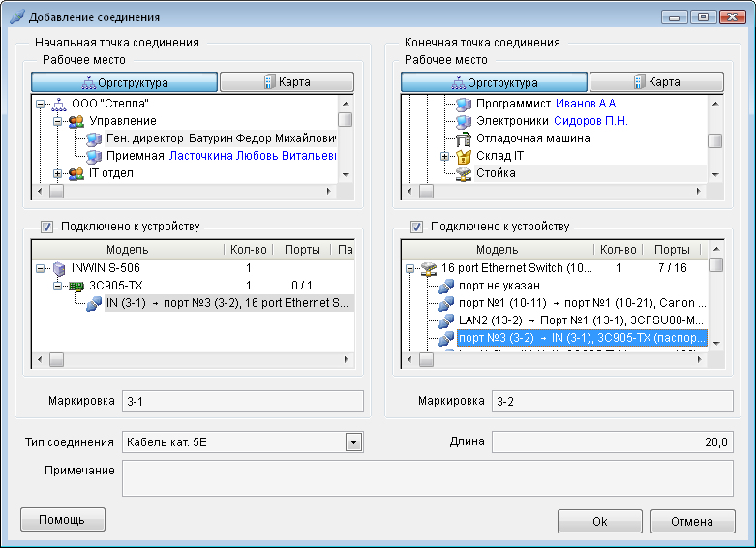Click the Программист workstation icon in right tree
Image resolution: width=756 pixels, height=548 pixels.
pyautogui.click(x=464, y=104)
